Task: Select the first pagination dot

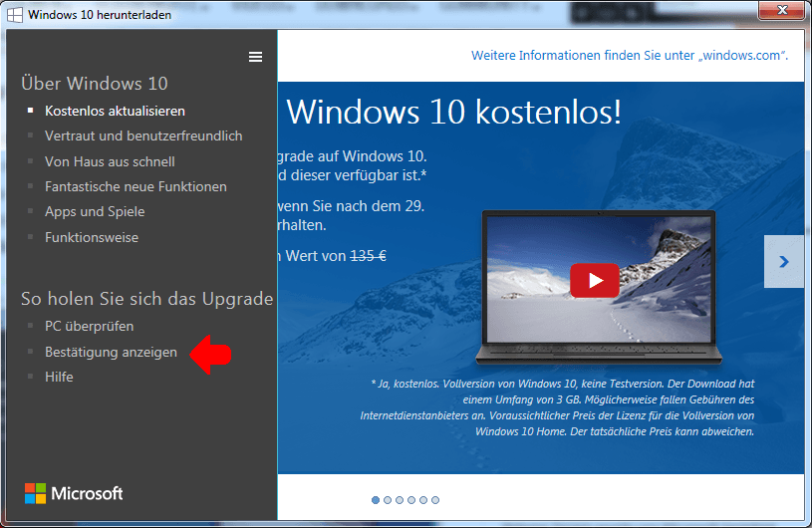Action: pos(376,500)
